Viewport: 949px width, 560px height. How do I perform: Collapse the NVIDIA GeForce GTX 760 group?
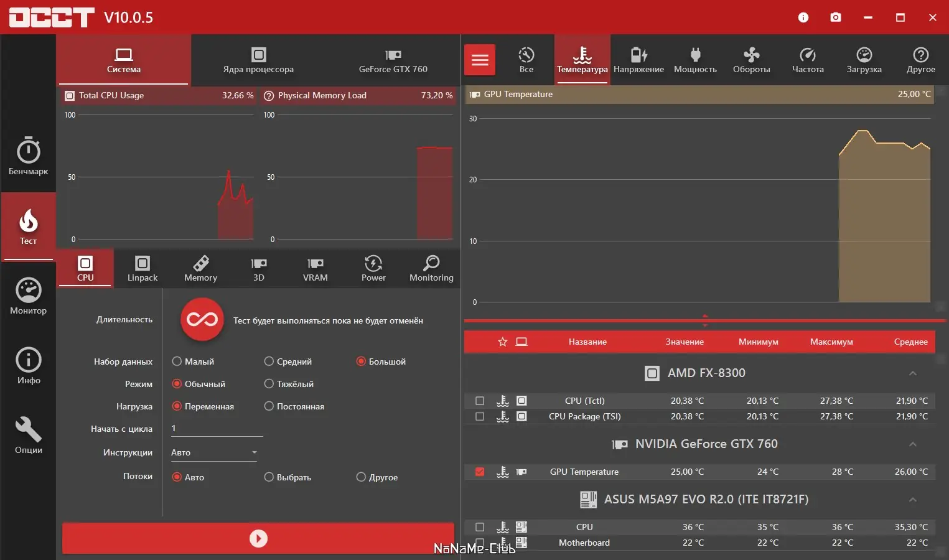(x=913, y=444)
